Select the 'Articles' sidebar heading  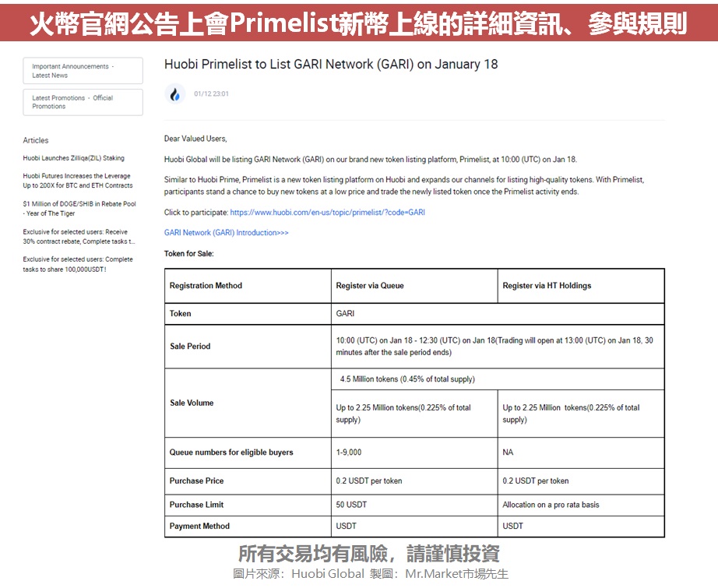[36, 140]
